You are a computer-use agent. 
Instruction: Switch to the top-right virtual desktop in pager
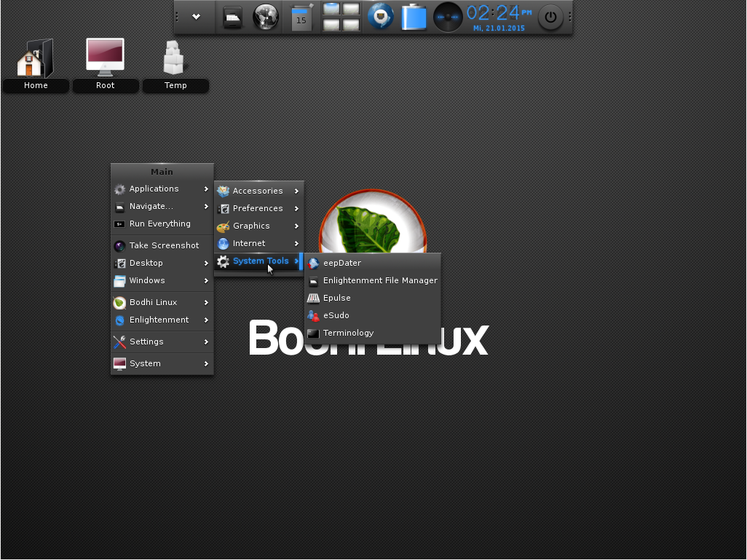[x=351, y=9]
